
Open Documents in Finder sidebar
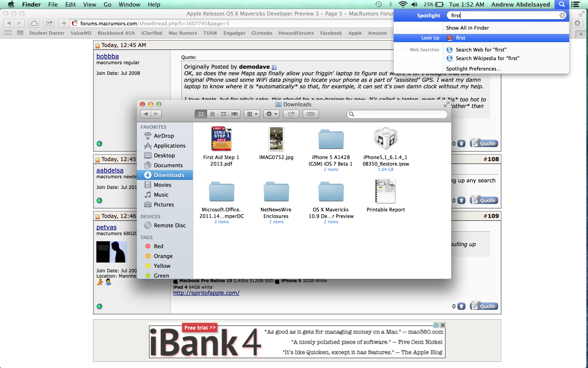tap(165, 165)
